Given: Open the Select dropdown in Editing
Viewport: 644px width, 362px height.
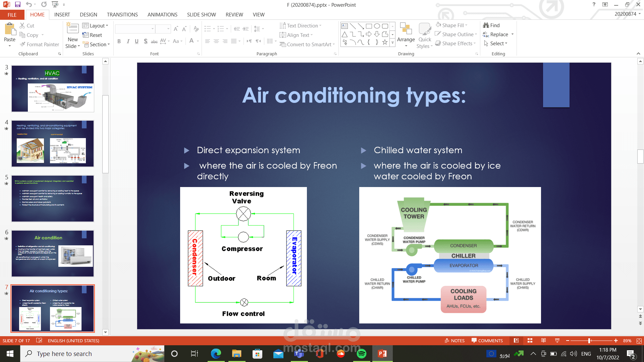Looking at the screenshot, I should point(496,43).
